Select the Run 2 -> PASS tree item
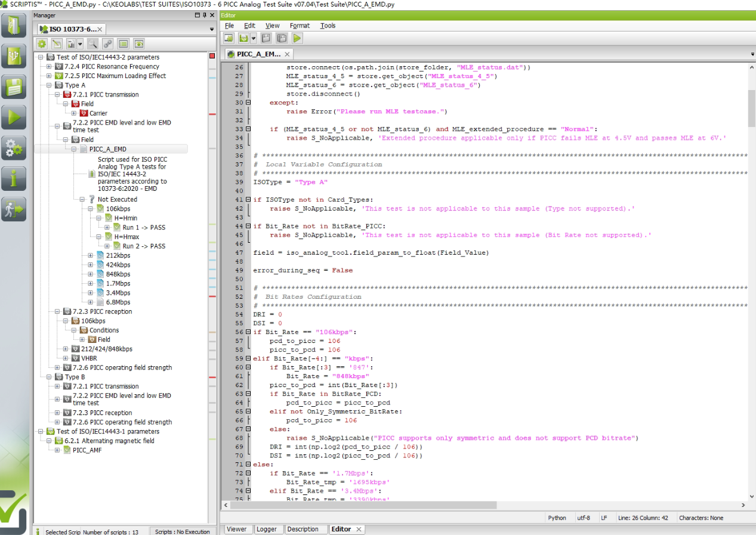The height and width of the screenshot is (535, 756). (144, 246)
